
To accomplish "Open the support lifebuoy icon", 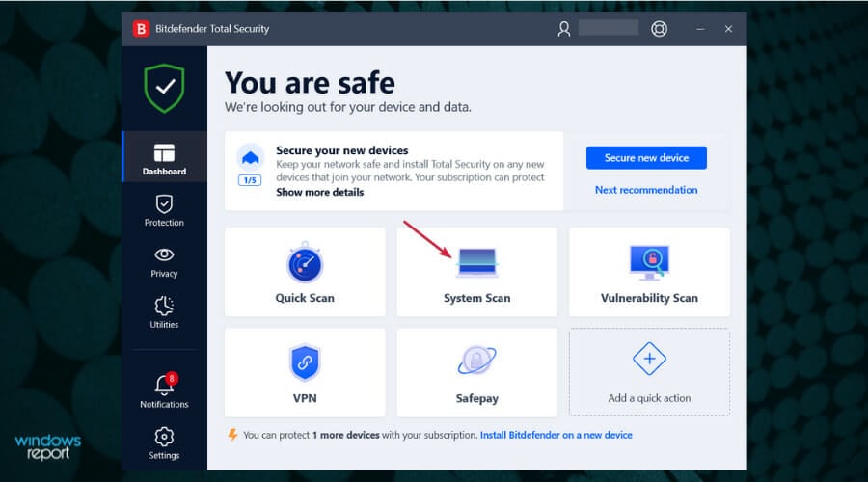I will coord(659,29).
